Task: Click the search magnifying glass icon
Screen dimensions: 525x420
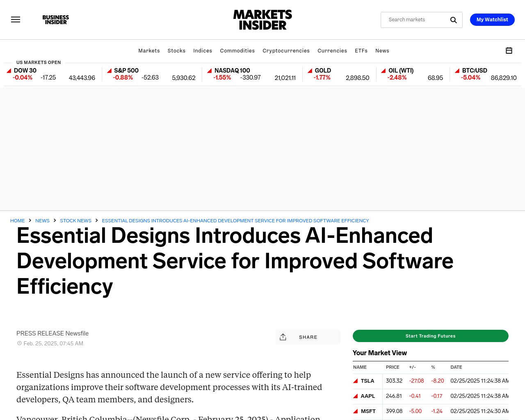Action: tap(453, 20)
